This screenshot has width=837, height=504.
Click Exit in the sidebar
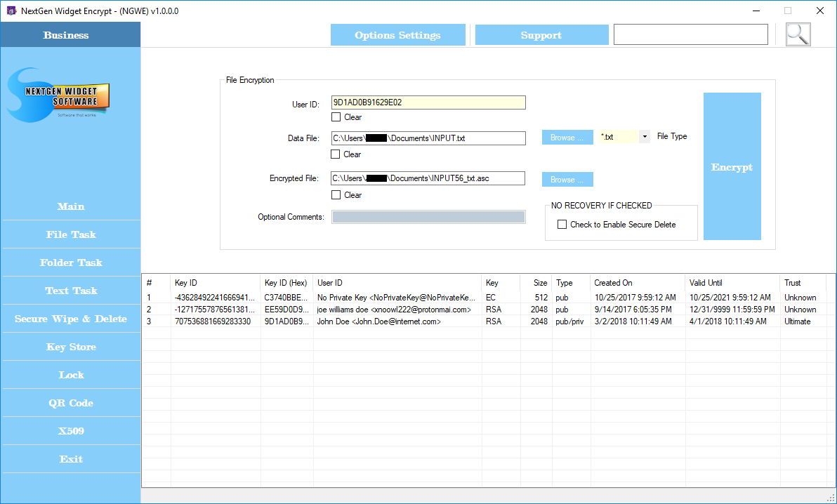coord(71,459)
